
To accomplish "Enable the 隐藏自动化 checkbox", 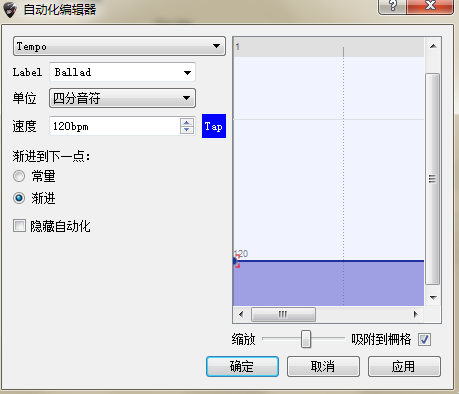I will (x=19, y=226).
